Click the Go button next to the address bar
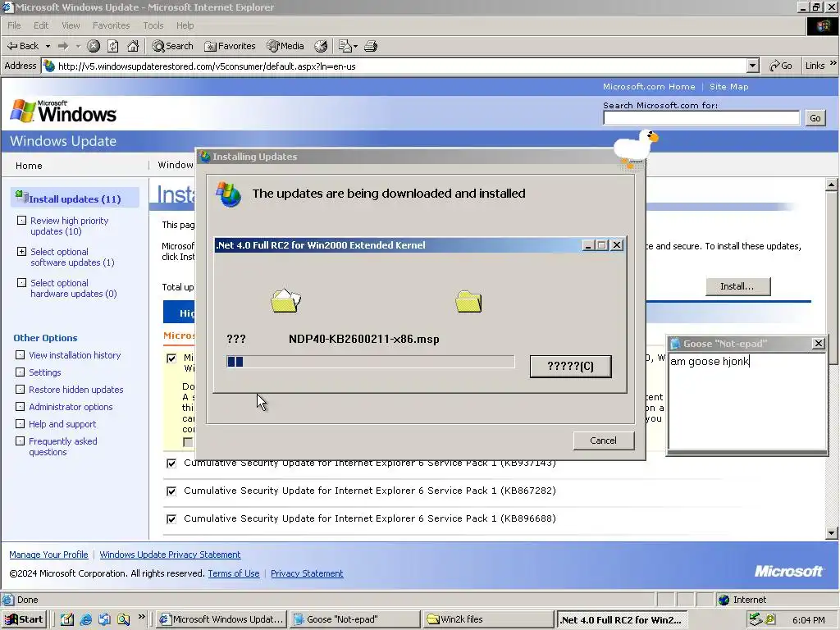Screen dimensions: 840x630 [781, 66]
